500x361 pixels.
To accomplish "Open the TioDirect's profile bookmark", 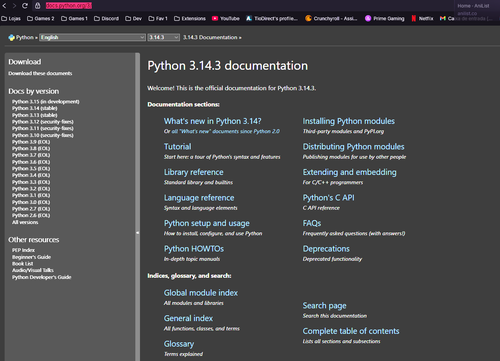I will pyautogui.click(x=272, y=18).
